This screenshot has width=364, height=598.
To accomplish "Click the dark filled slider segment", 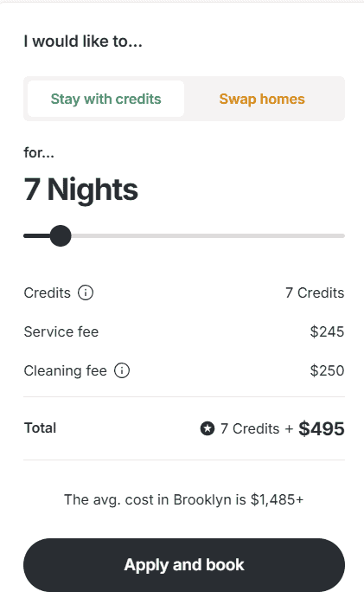I will click(37, 235).
